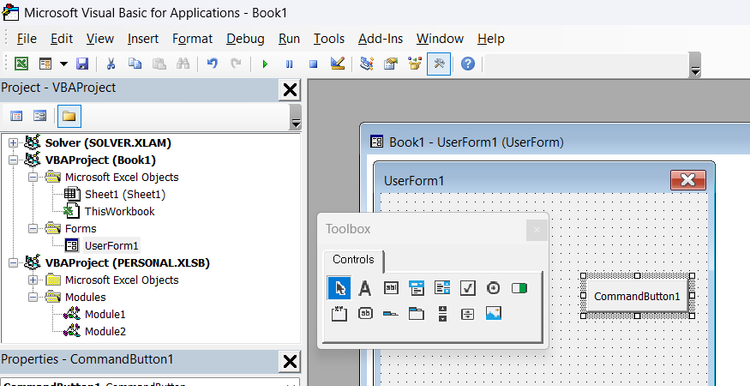Image resolution: width=750 pixels, height=386 pixels.
Task: Pick CheckBox control in Toolbox
Action: pyautogui.click(x=468, y=288)
